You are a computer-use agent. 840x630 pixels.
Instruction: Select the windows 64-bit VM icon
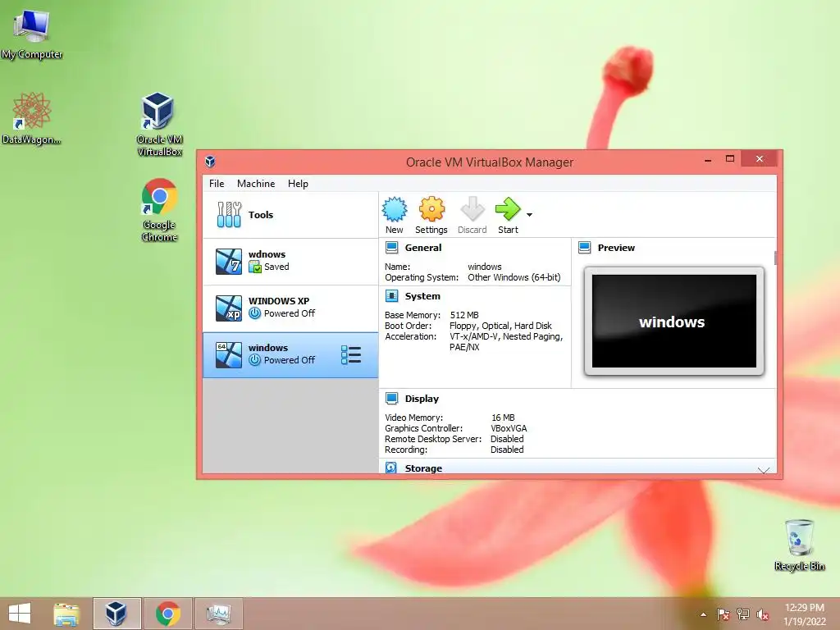pos(228,355)
